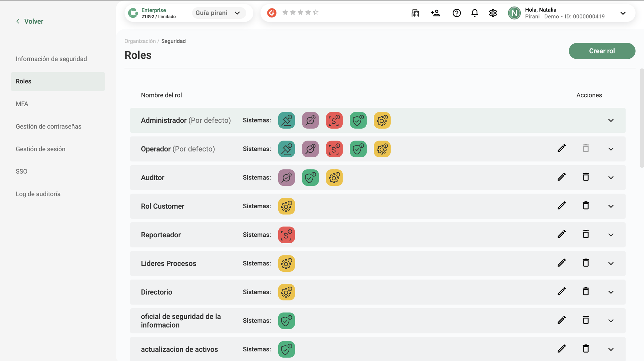Open the settings gear in header

(493, 13)
